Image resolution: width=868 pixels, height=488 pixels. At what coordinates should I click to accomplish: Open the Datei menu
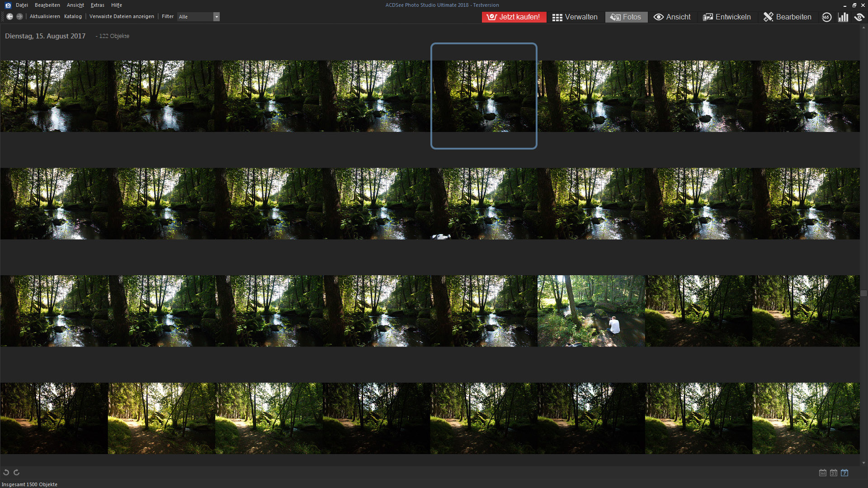(22, 5)
